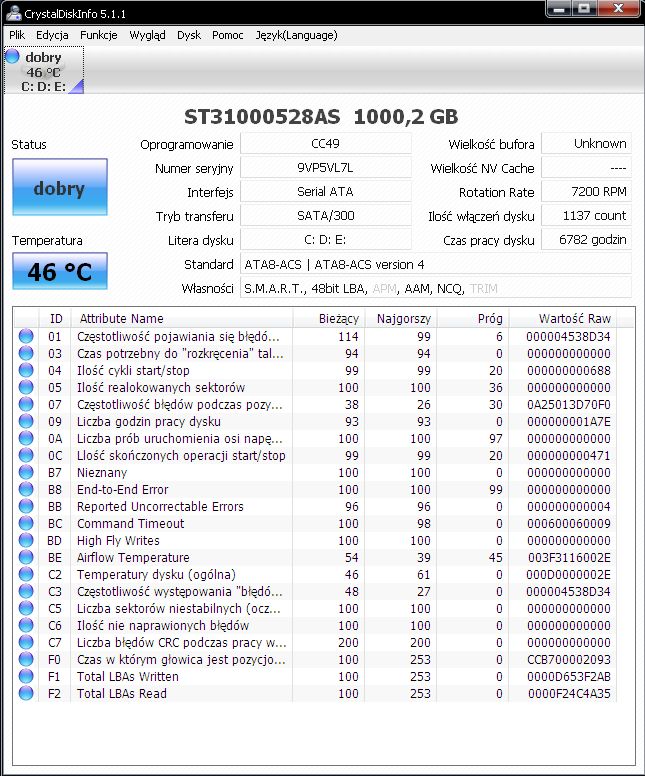The image size is (645, 776).
Task: Click the 46 °C temperature button
Action: point(60,271)
